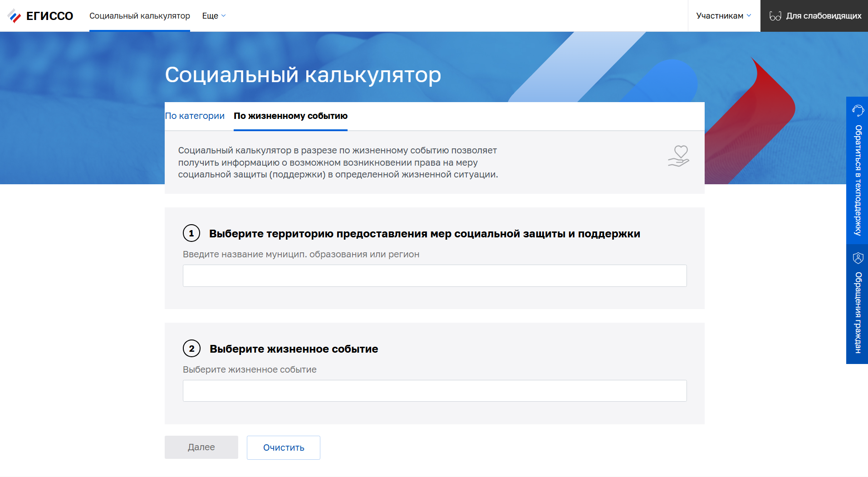Click the shield icon in the right sidebar
The height and width of the screenshot is (477, 868).
coord(857,259)
